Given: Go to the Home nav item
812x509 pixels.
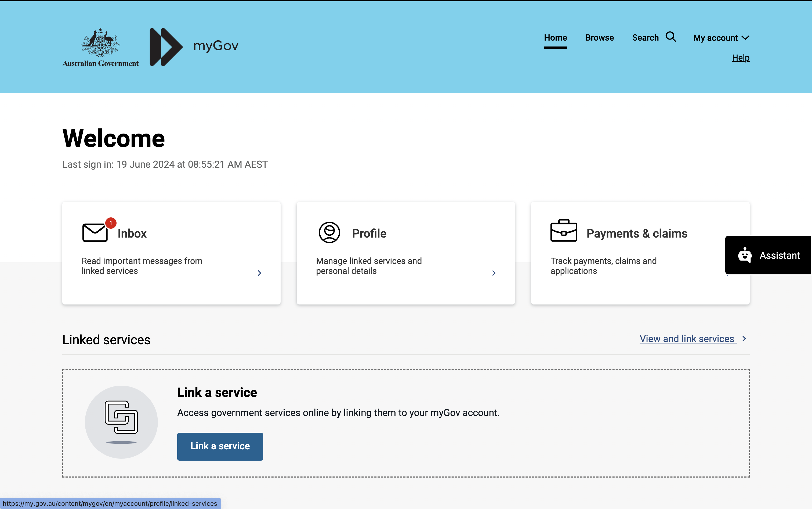Looking at the screenshot, I should [x=555, y=38].
